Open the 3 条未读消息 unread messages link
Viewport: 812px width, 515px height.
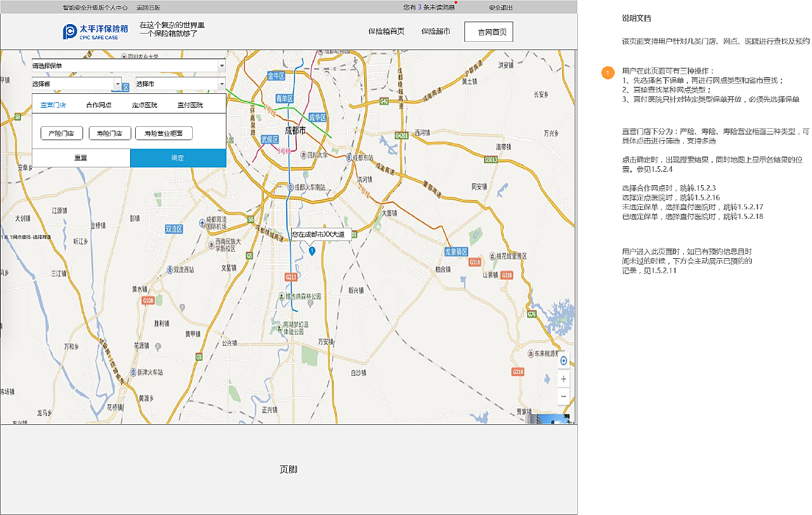point(429,8)
